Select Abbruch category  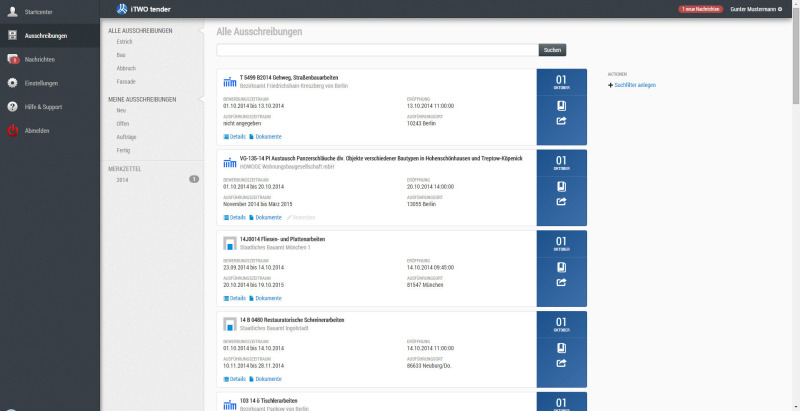pyautogui.click(x=126, y=68)
